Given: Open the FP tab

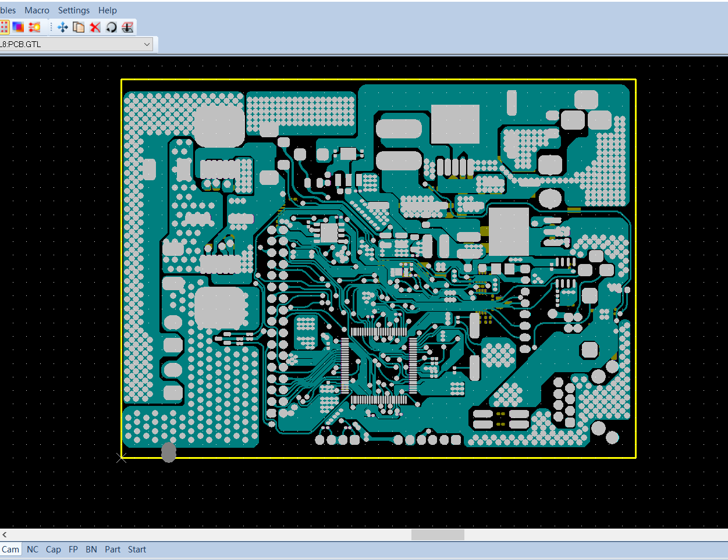Looking at the screenshot, I should point(73,550).
